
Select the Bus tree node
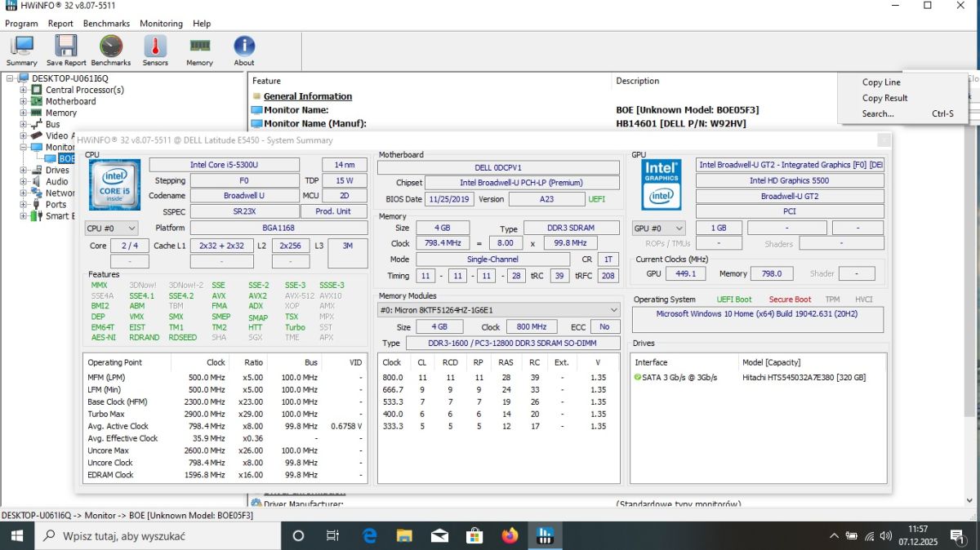(x=53, y=124)
